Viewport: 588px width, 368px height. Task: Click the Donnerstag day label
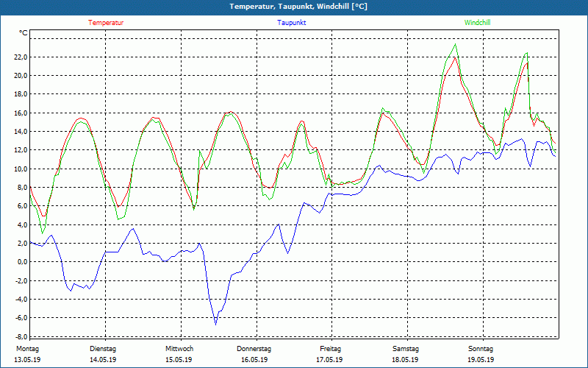coord(254,349)
